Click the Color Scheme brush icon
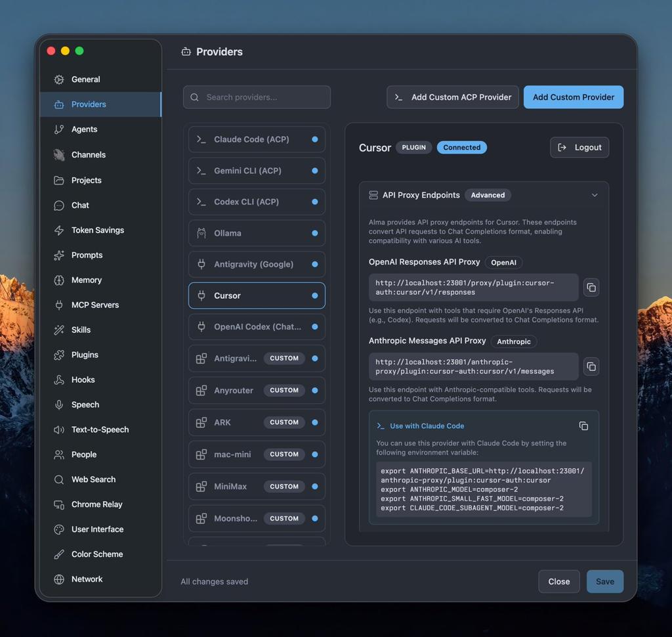This screenshot has width=672, height=637. click(x=59, y=554)
